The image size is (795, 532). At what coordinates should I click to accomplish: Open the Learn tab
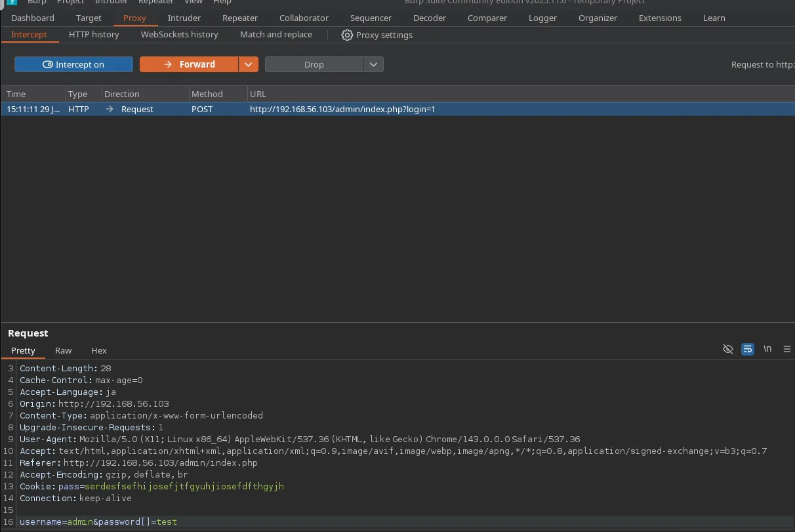[x=714, y=18]
